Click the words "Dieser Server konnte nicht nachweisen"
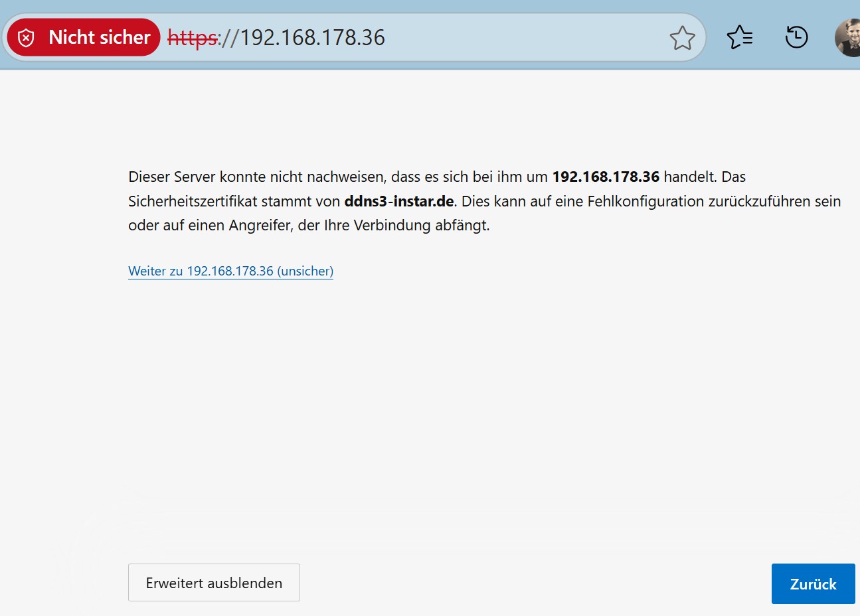 [256, 177]
